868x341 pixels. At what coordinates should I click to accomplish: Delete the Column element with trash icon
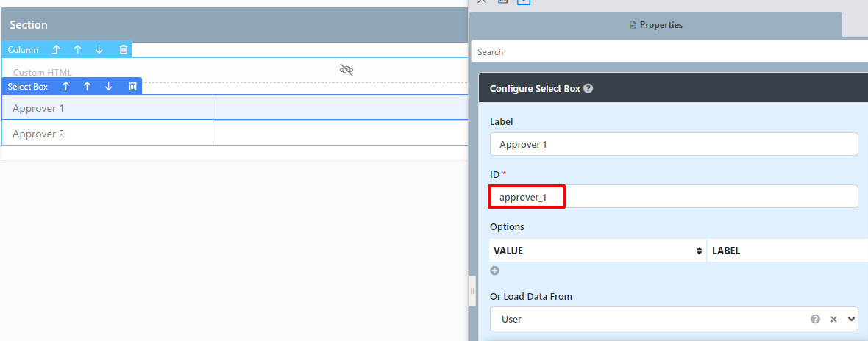click(x=124, y=50)
